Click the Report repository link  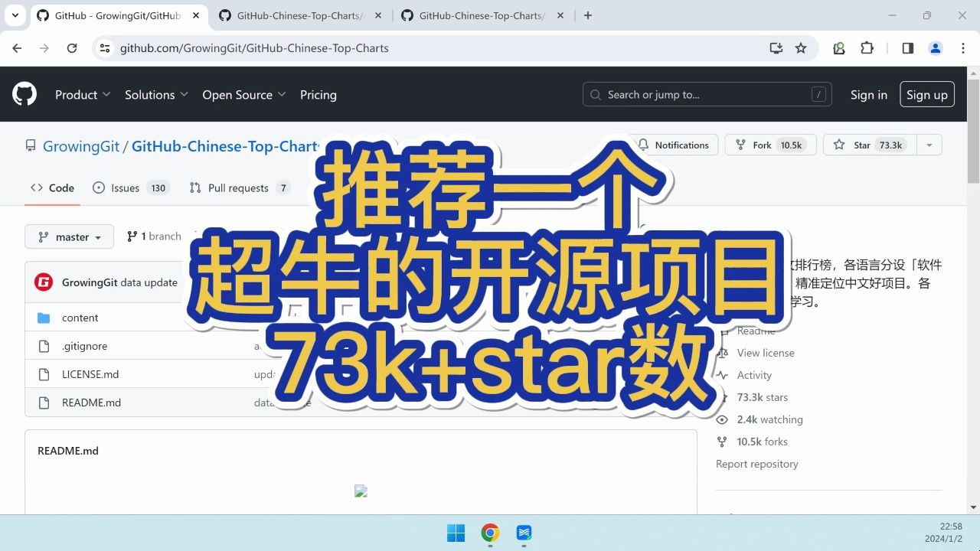click(756, 464)
